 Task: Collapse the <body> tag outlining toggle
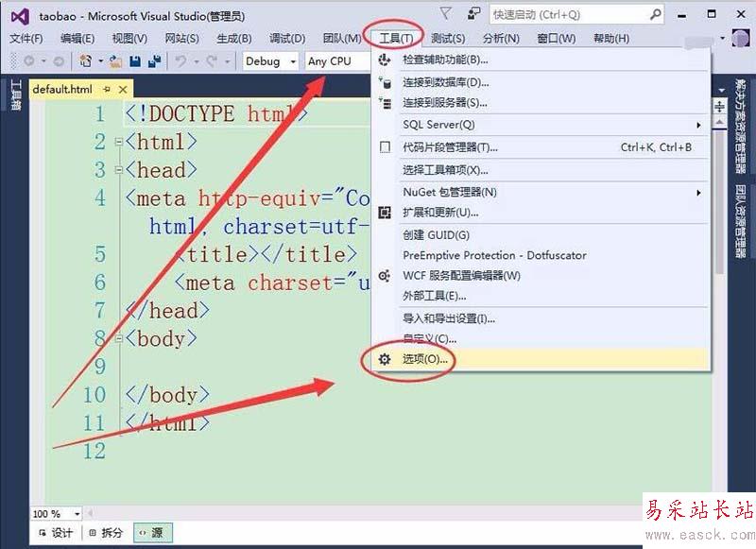tap(119, 339)
